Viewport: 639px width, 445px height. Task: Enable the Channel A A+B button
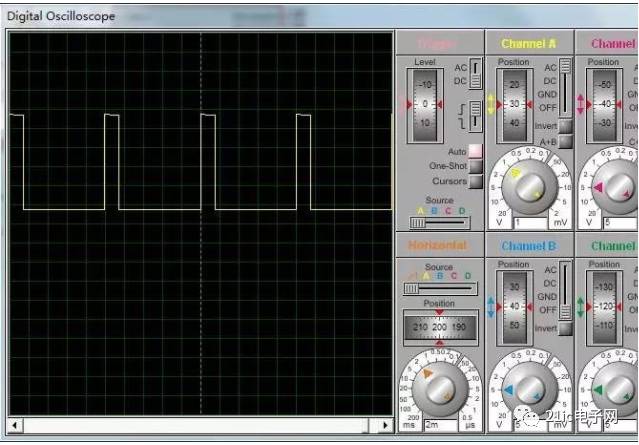coord(565,142)
